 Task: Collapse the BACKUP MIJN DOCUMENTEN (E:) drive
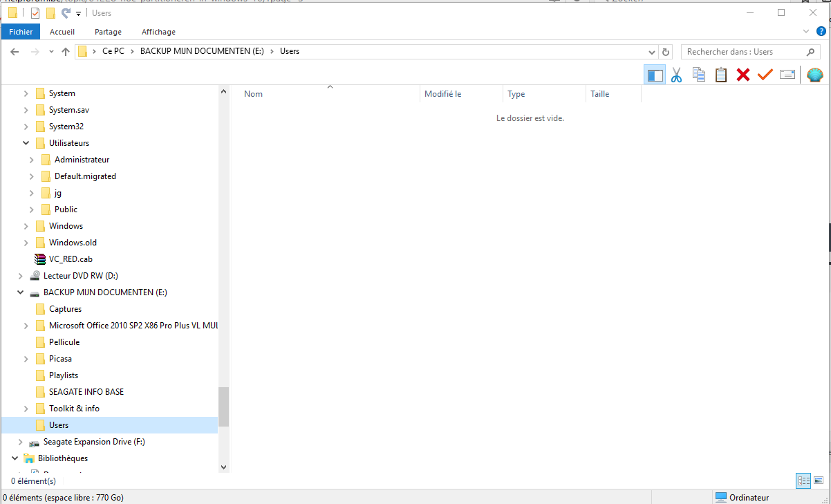pos(21,292)
